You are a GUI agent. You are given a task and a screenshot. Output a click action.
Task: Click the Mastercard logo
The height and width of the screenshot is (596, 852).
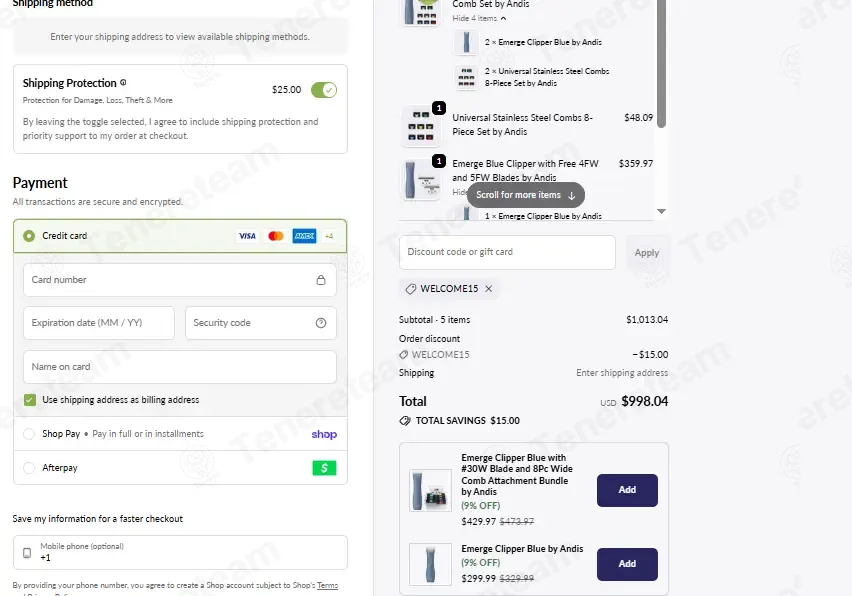(276, 236)
